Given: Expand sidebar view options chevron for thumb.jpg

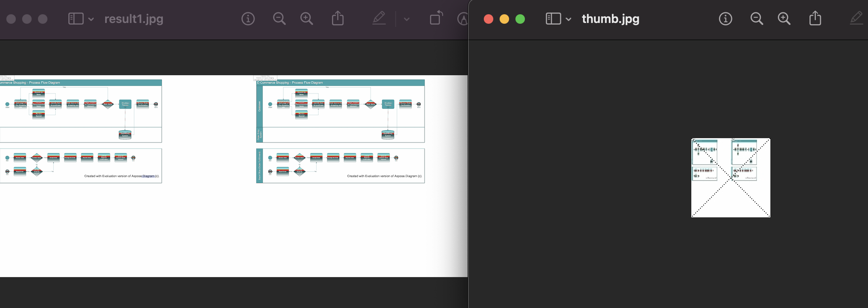Looking at the screenshot, I should coord(568,19).
